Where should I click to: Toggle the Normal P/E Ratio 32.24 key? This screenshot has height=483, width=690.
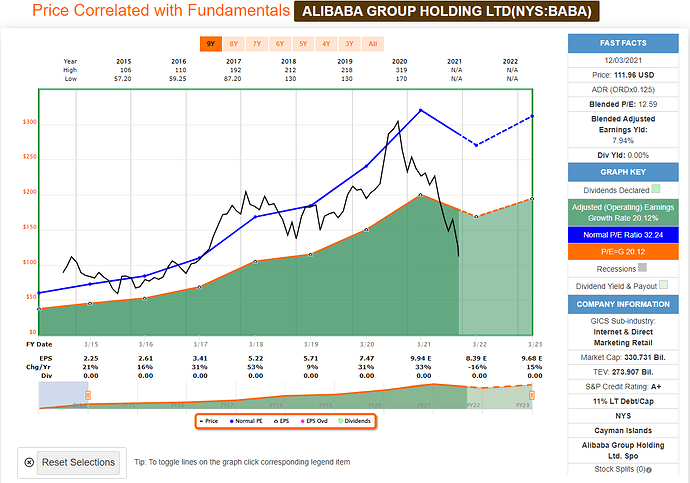pos(623,235)
